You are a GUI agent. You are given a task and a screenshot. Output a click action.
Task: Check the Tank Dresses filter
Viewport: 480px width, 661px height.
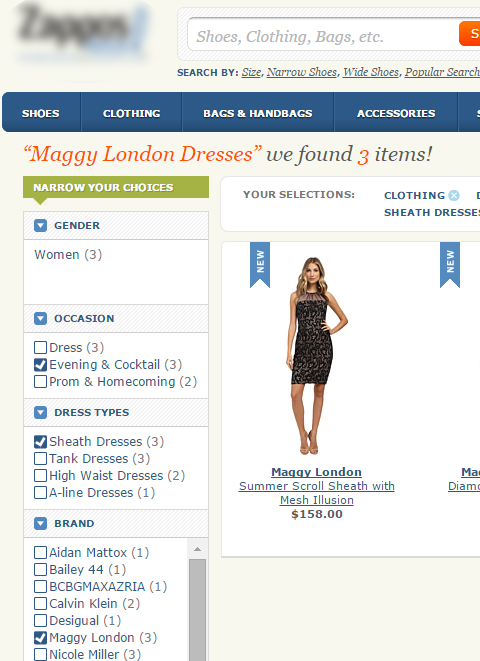40,458
